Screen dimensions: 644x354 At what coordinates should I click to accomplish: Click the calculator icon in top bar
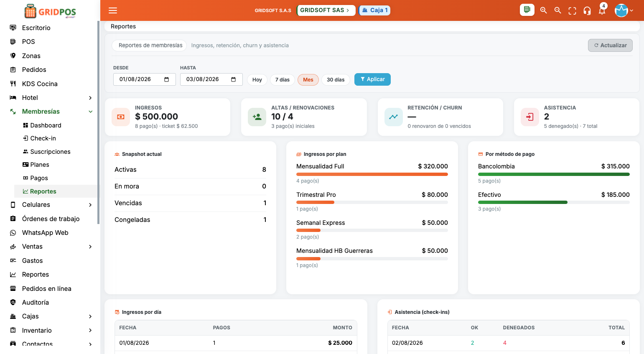[x=527, y=10]
